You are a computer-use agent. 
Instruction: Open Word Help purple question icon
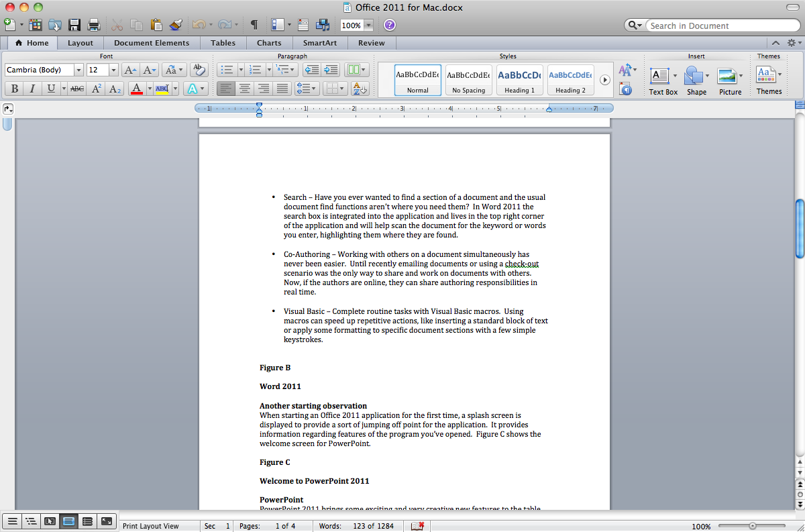point(390,25)
